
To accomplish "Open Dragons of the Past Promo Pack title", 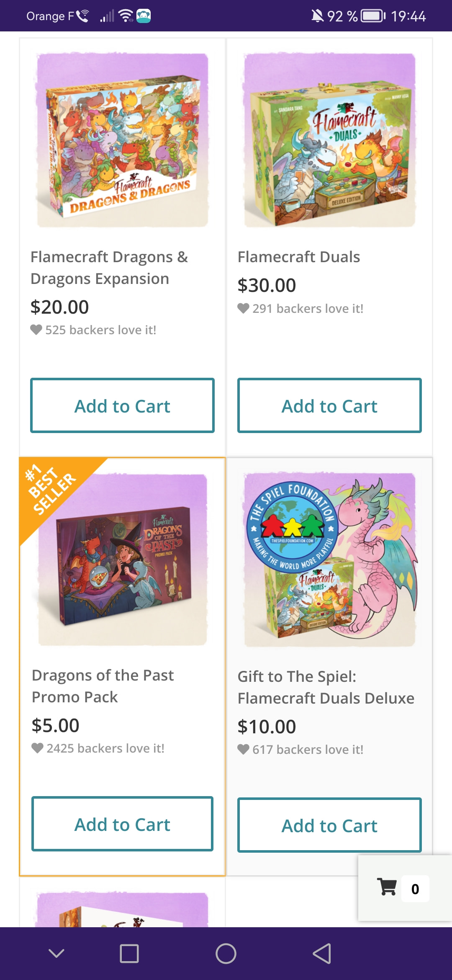I will (103, 686).
